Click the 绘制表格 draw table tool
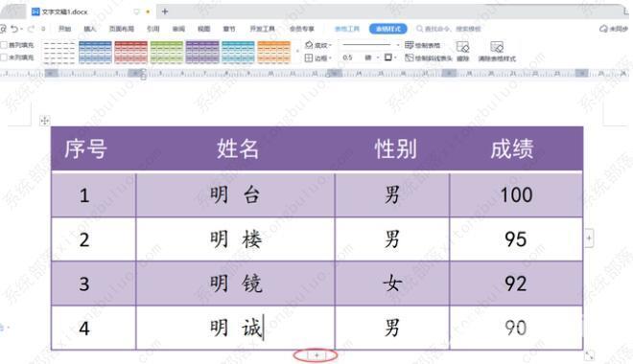 click(423, 45)
